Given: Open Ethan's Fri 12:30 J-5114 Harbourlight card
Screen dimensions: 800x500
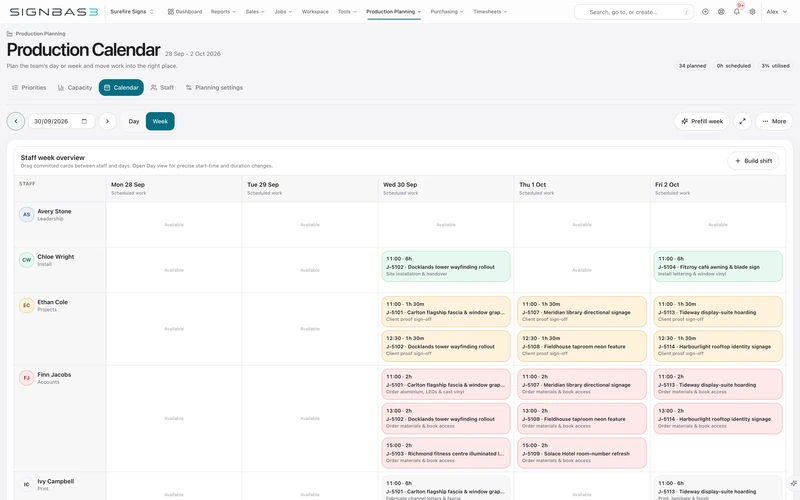Looking at the screenshot, I should [x=718, y=346].
